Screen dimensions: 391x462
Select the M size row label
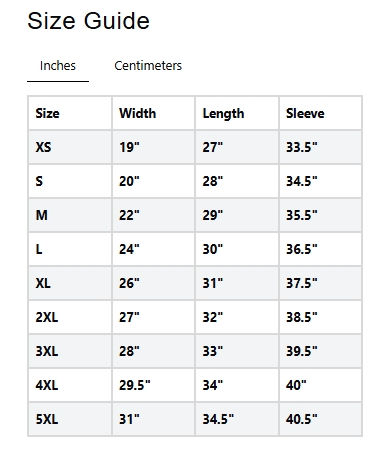click(x=42, y=215)
